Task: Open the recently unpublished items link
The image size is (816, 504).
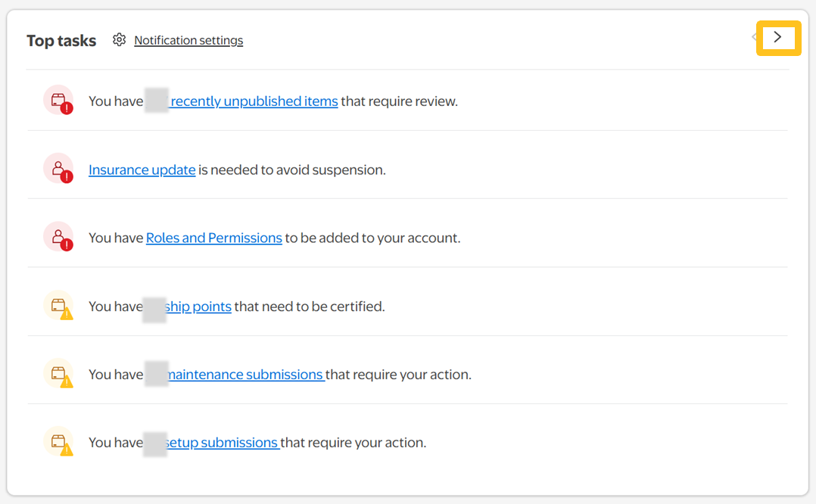Action: pyautogui.click(x=254, y=101)
